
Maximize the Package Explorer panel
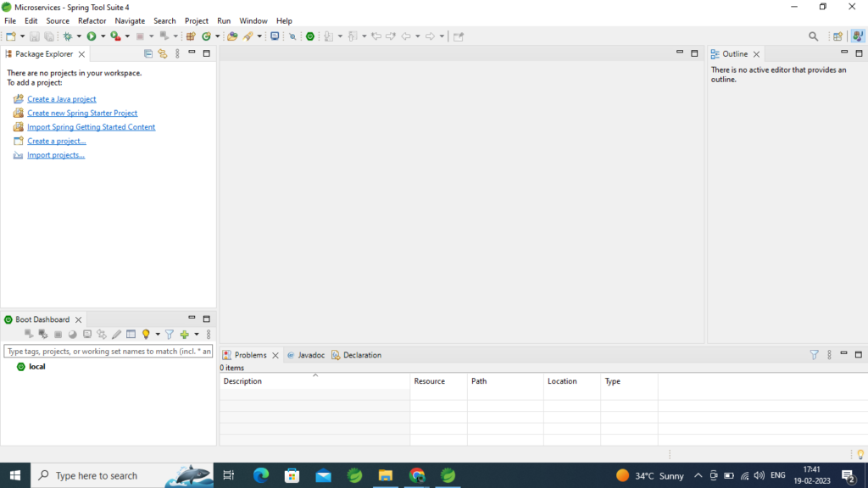[207, 53]
